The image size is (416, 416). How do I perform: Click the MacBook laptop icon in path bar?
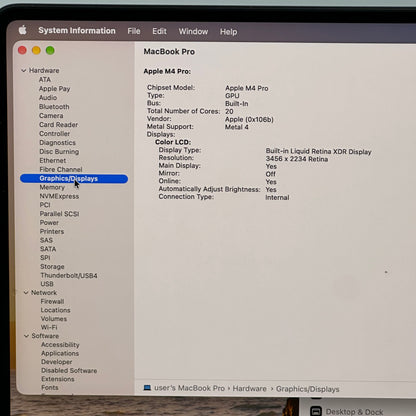147,388
